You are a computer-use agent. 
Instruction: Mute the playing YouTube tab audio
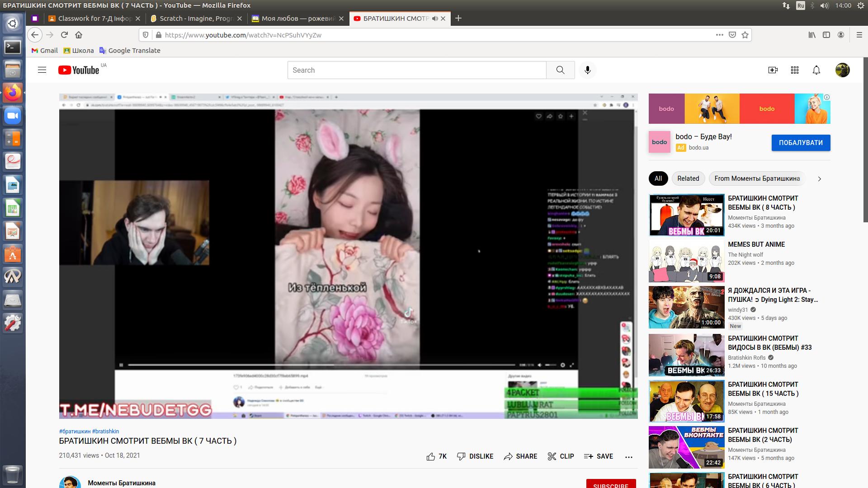click(x=435, y=19)
